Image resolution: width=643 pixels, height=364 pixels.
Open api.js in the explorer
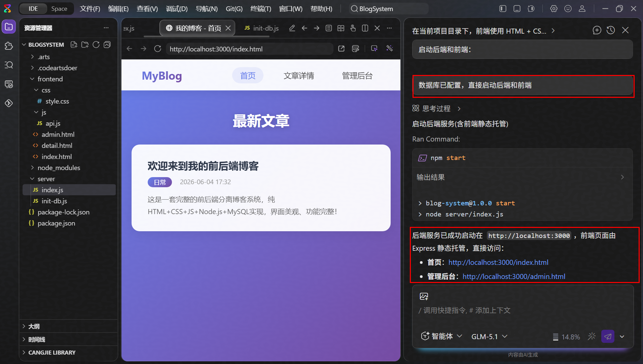(53, 123)
